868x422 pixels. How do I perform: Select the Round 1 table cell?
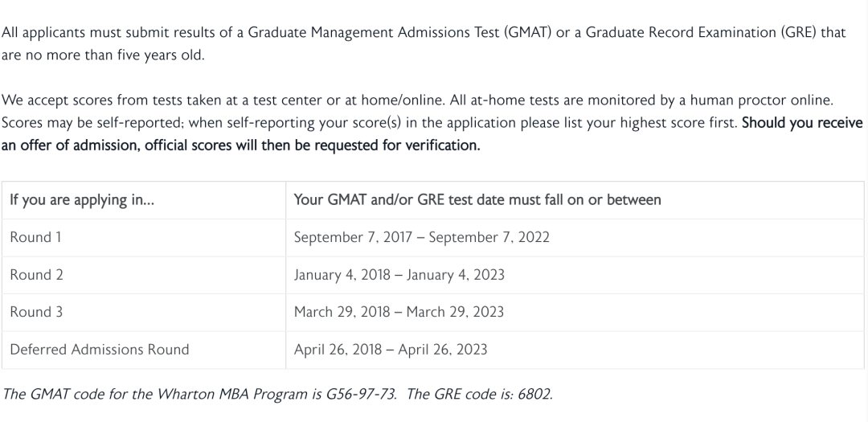click(143, 238)
